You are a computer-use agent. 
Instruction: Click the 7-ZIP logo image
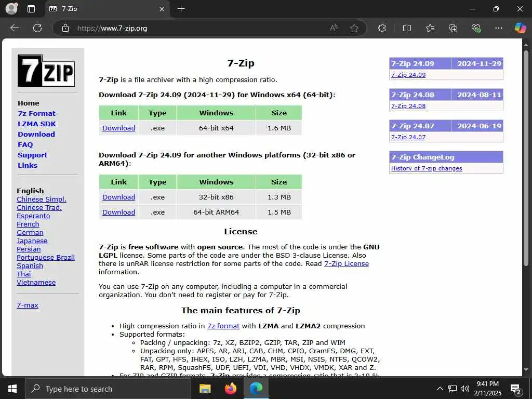coord(46,71)
